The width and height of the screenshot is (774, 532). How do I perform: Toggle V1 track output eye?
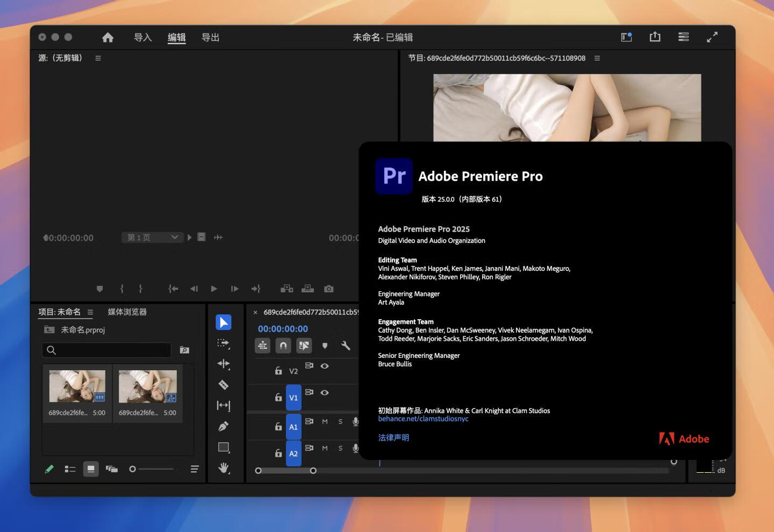click(x=325, y=392)
